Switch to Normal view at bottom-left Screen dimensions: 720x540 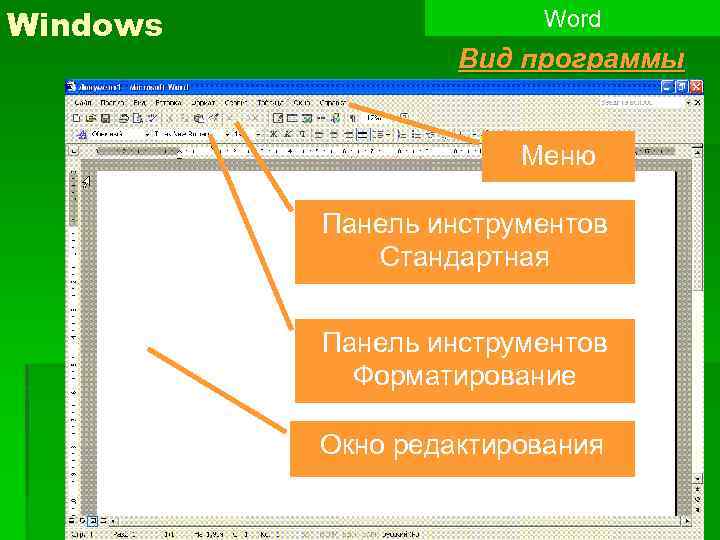point(71,520)
